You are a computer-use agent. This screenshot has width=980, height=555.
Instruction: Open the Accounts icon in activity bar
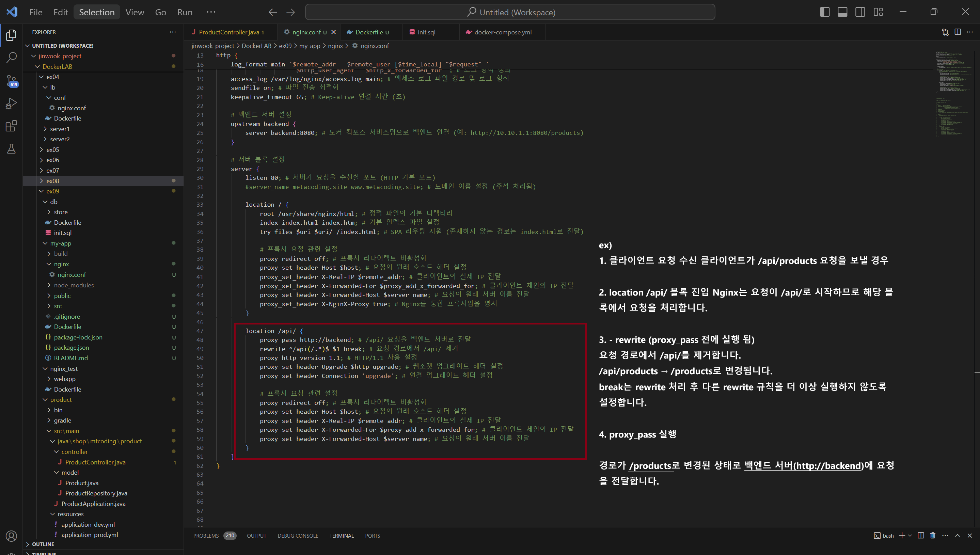[x=12, y=536]
